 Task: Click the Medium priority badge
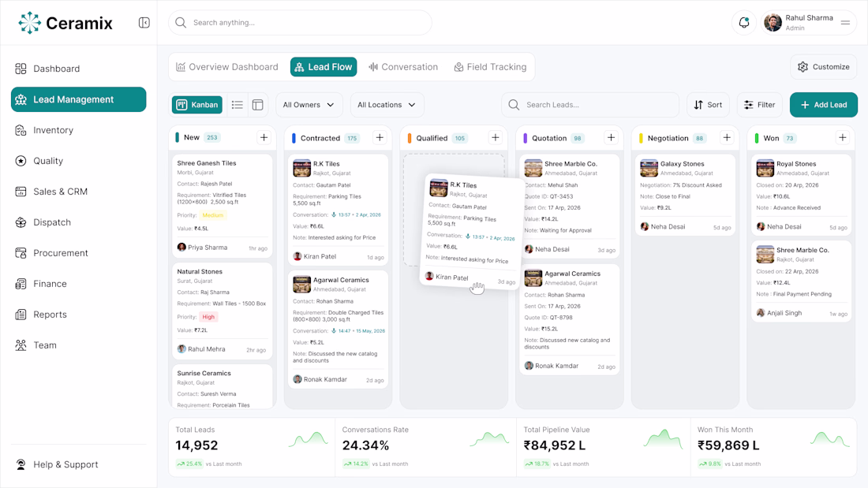(212, 215)
